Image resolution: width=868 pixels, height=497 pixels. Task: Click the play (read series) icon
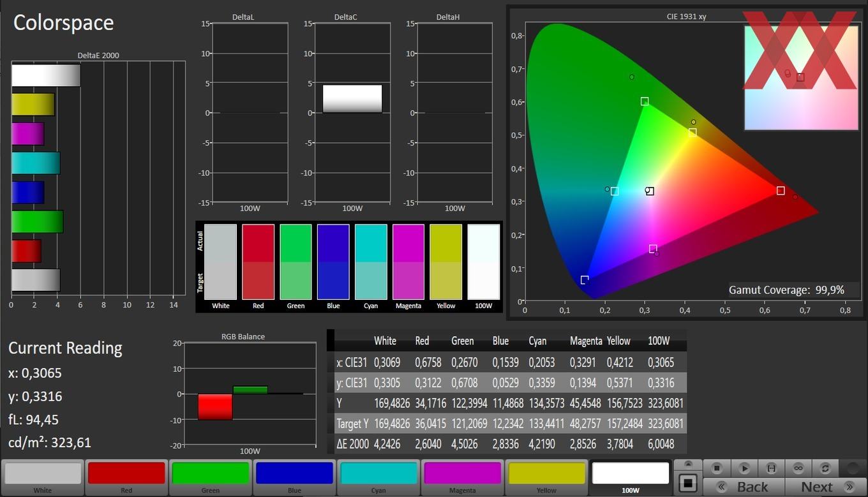tap(744, 468)
